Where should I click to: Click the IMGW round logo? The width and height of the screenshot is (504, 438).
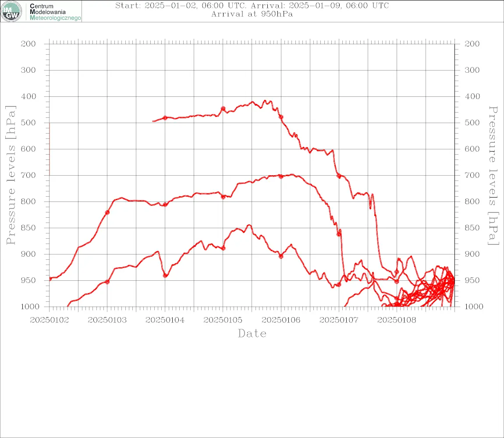point(11,11)
